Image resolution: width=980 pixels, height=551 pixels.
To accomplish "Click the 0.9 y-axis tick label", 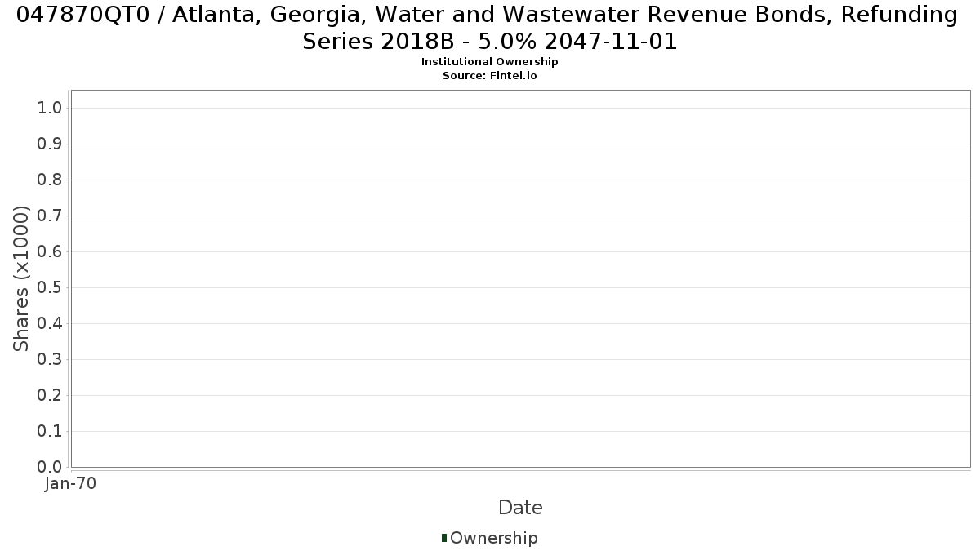I will point(51,144).
